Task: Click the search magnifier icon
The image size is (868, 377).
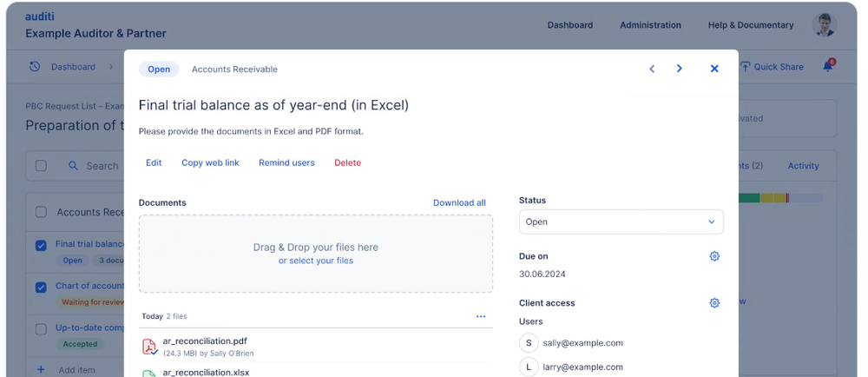Action: pos(73,166)
